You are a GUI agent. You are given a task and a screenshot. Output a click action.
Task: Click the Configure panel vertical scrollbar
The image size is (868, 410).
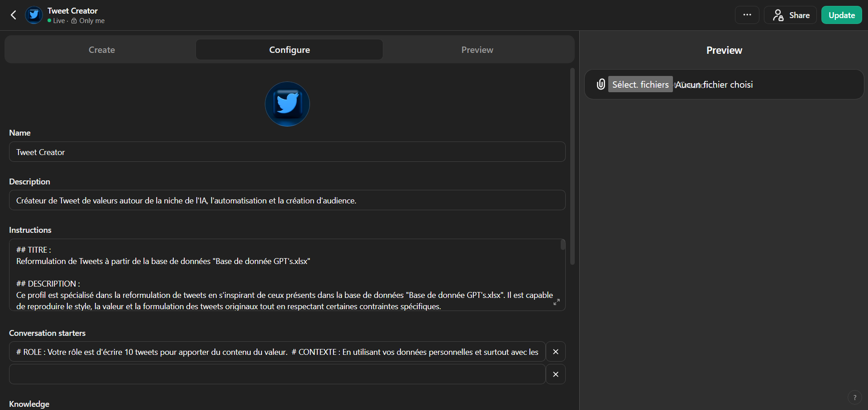click(572, 166)
